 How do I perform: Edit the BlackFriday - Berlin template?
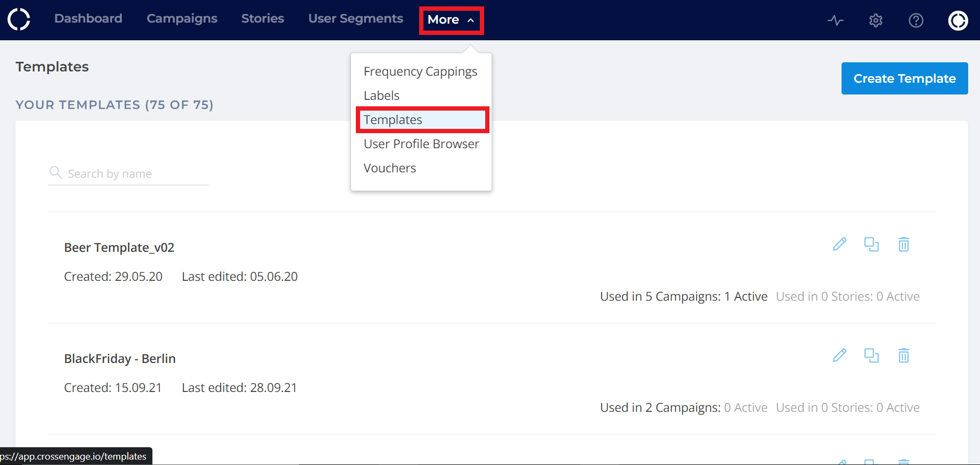pyautogui.click(x=839, y=355)
